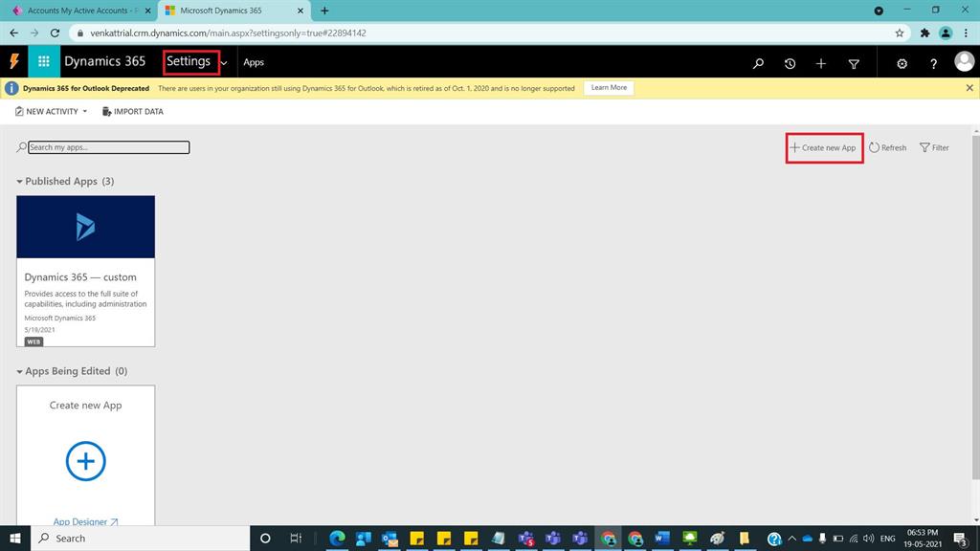Screen dimensions: 980x551
Task: Click Learn More on the Outlook deprecation banner
Action: (x=607, y=87)
